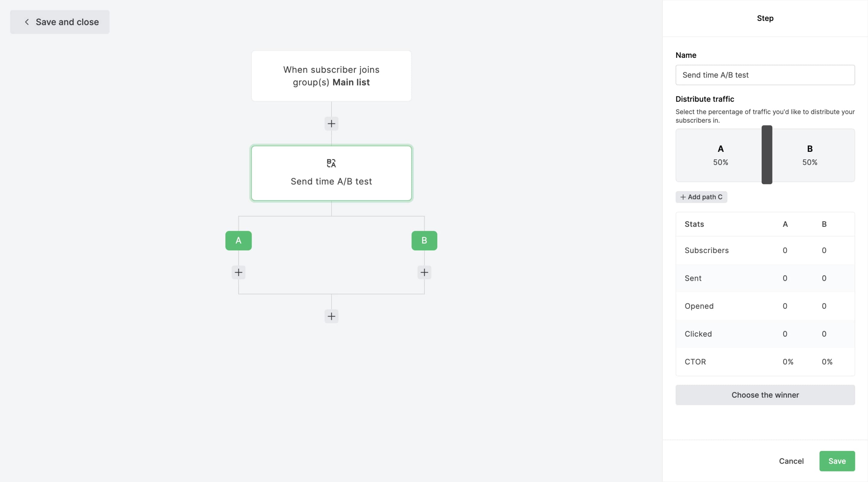The width and height of the screenshot is (868, 482).
Task: Select the When subscriber joins Main list trigger
Action: 331,76
